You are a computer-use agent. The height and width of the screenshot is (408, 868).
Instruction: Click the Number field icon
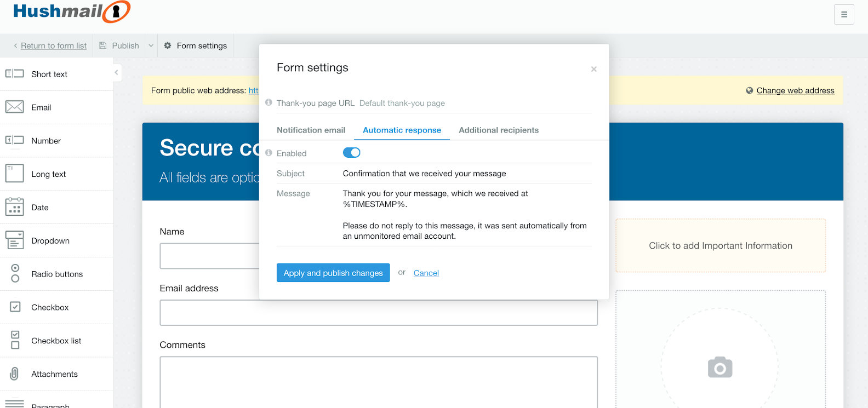tap(15, 141)
